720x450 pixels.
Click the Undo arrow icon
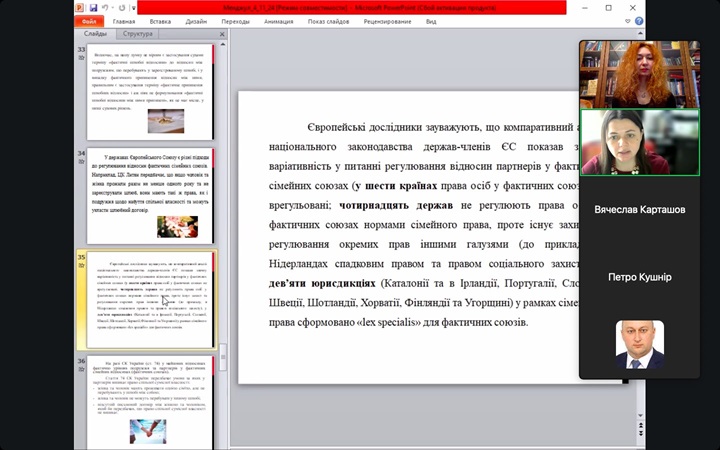(105, 6)
